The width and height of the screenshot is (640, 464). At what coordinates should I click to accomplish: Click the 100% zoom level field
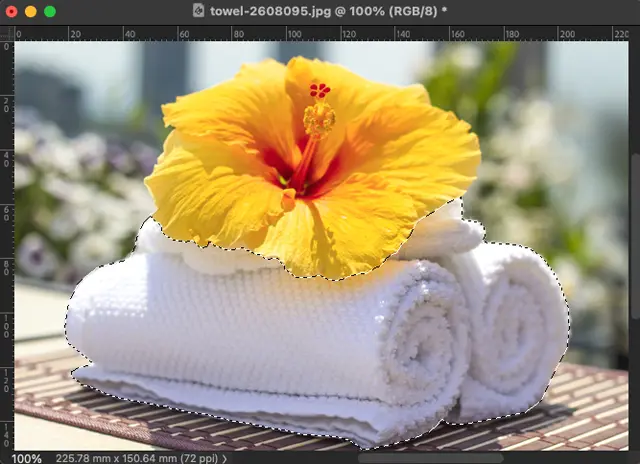[x=26, y=458]
